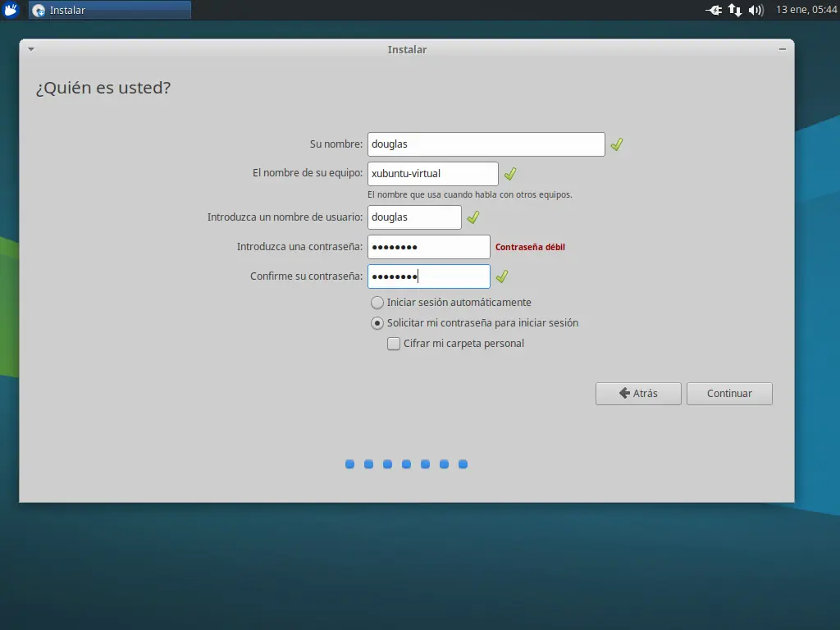
Task: Click the Su nombre label
Action: coord(336,144)
